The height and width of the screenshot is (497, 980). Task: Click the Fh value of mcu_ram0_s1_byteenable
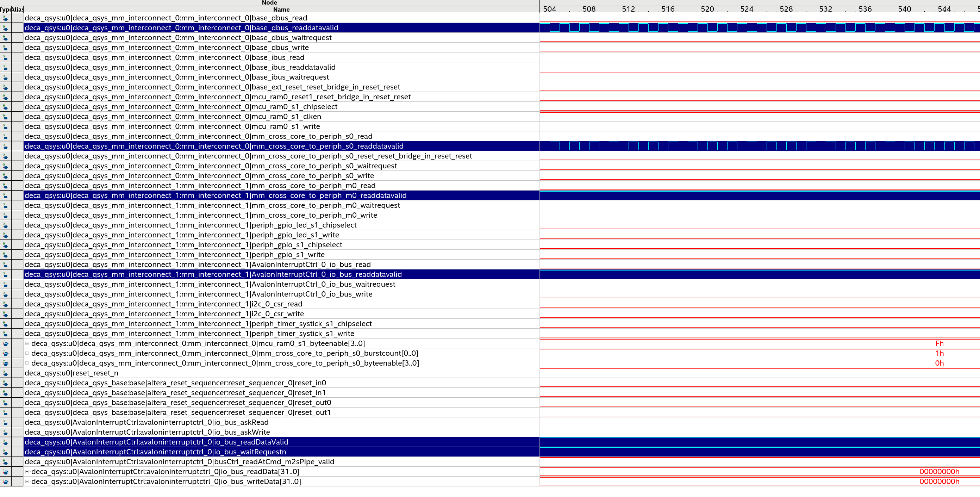tap(940, 343)
